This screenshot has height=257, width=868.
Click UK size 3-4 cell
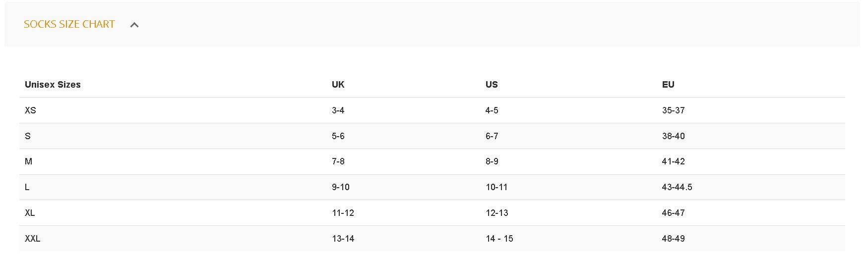point(338,110)
